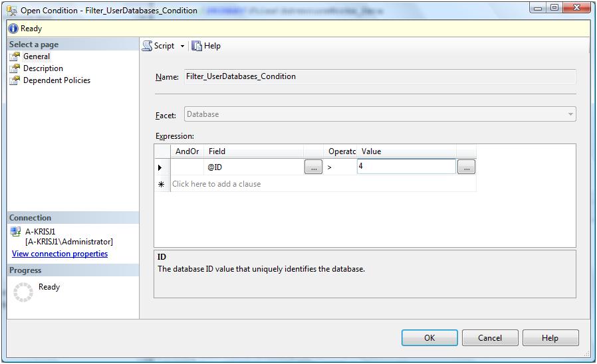The image size is (597, 364).
Task: Click the new row asterisk indicator
Action: pos(161,184)
